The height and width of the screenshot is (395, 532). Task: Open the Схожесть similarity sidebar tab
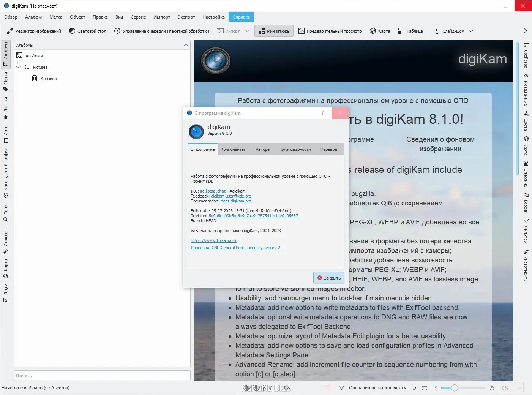tap(6, 240)
